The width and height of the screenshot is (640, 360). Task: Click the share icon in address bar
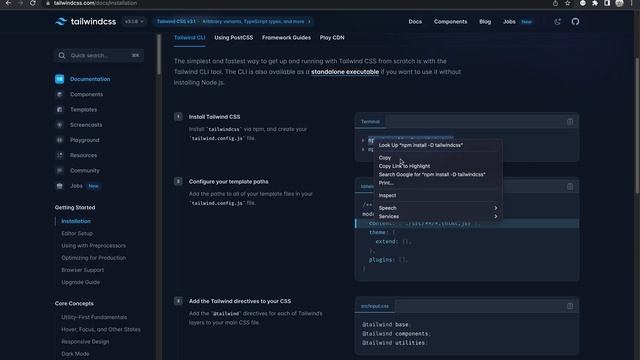[555, 3]
